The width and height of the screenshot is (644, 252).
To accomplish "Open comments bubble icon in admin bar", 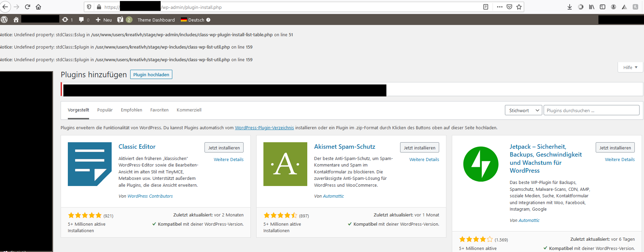I will [84, 20].
